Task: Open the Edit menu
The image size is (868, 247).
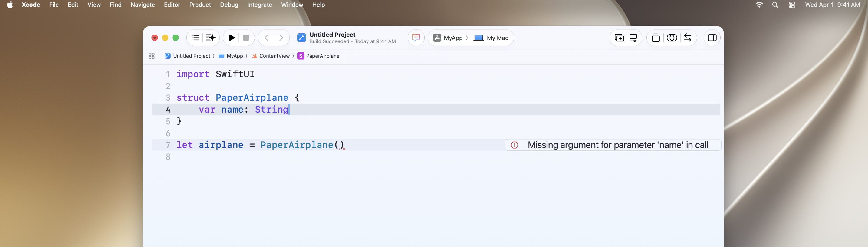Action: pos(73,5)
